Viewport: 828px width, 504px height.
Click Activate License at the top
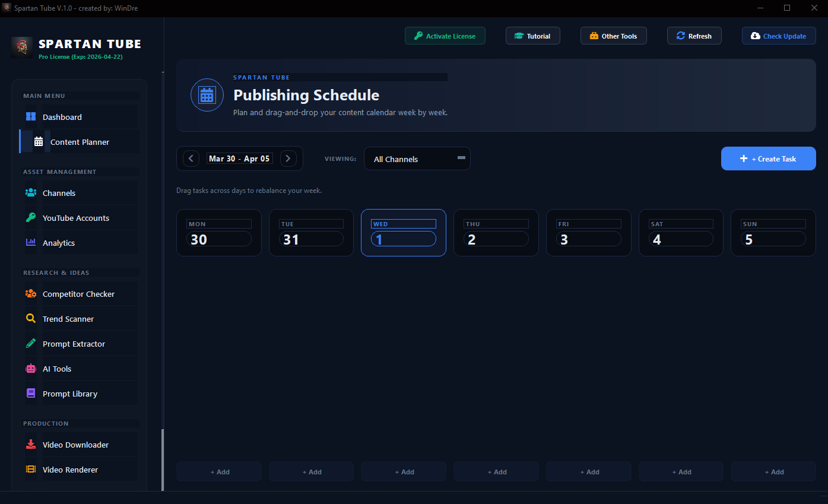pos(445,36)
